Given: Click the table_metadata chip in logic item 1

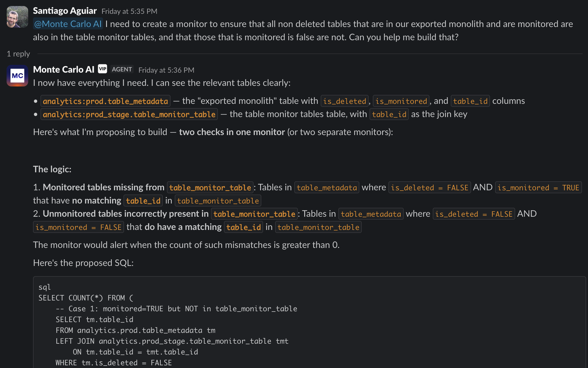Looking at the screenshot, I should [x=327, y=188].
